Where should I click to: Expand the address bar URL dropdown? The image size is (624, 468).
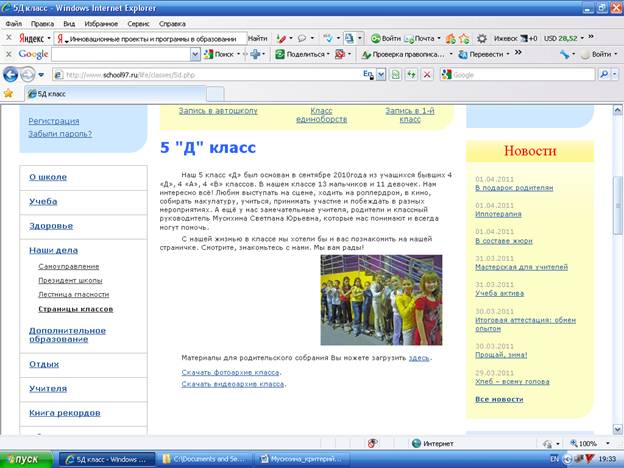click(x=381, y=74)
